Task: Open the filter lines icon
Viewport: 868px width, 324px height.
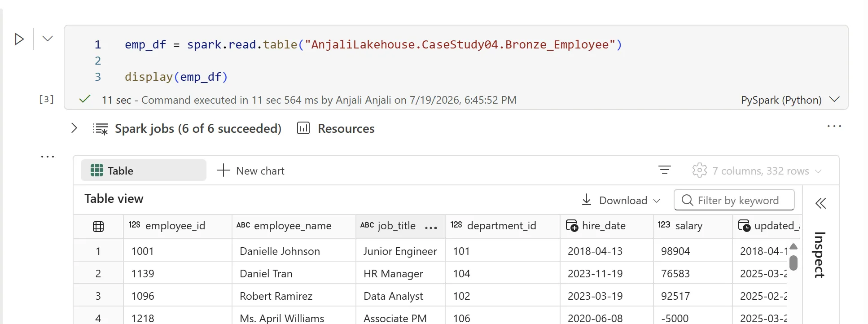Action: pyautogui.click(x=665, y=170)
